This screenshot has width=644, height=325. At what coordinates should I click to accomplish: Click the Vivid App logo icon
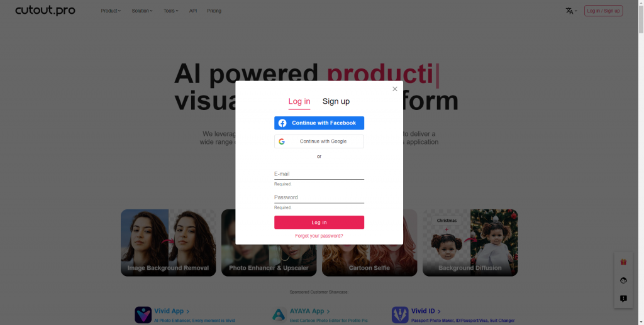coord(143,315)
